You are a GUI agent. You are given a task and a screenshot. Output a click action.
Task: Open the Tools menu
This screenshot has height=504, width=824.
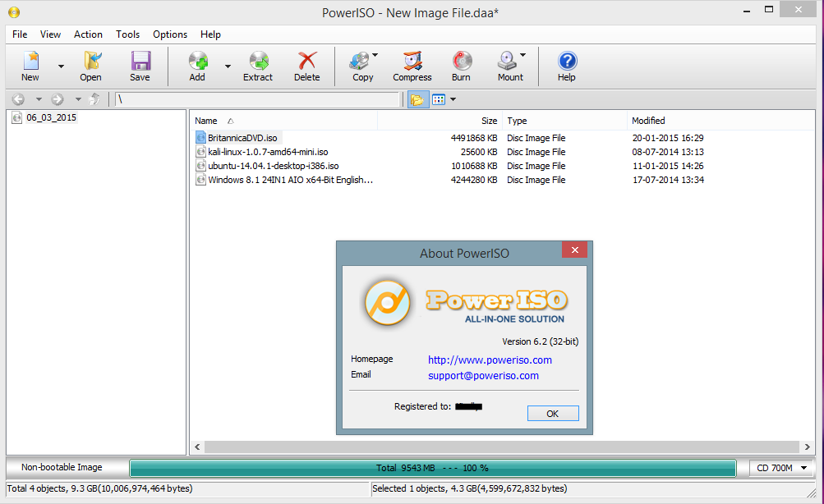pyautogui.click(x=127, y=34)
